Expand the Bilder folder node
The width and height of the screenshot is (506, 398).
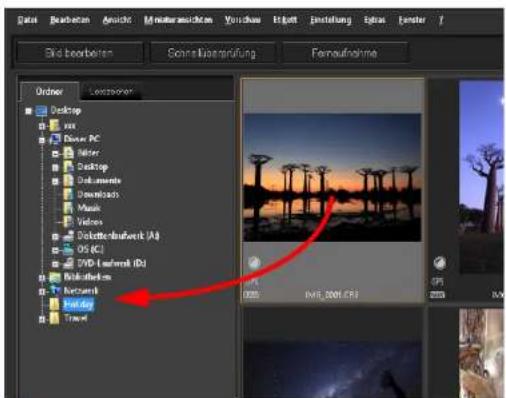coord(55,153)
